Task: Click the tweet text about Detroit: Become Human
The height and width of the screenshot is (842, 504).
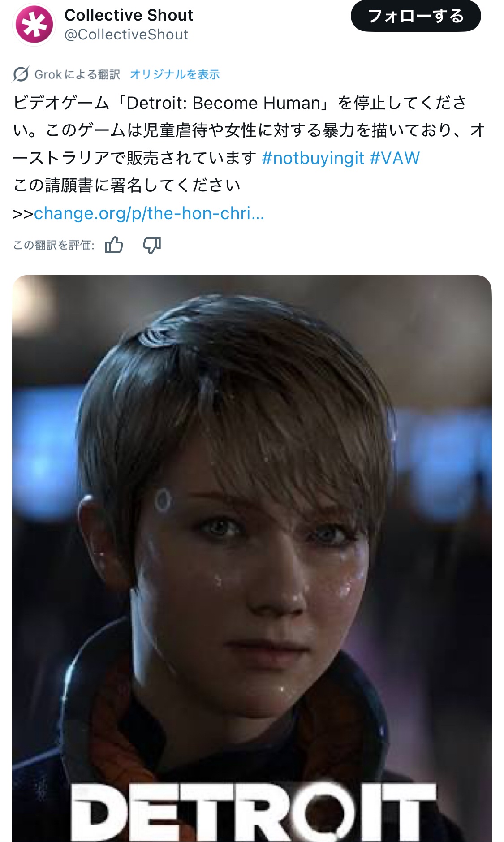Action: click(x=249, y=130)
